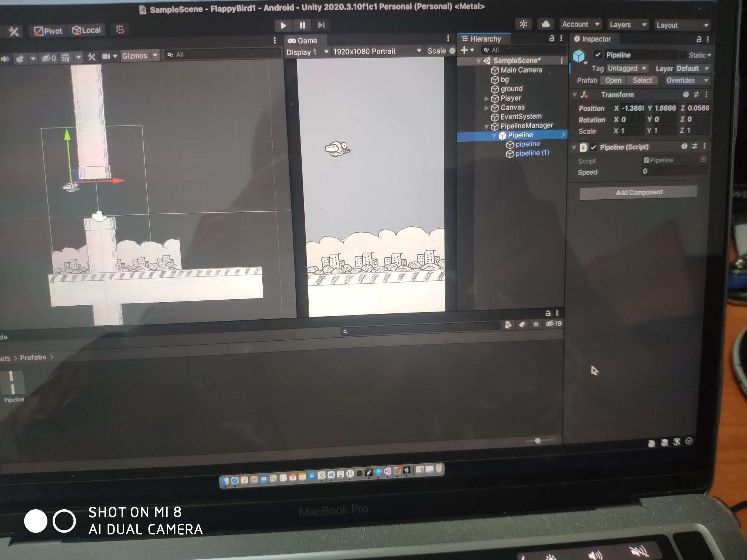Select EventSystem in Hierarchy
This screenshot has width=747, height=560.
(516, 117)
